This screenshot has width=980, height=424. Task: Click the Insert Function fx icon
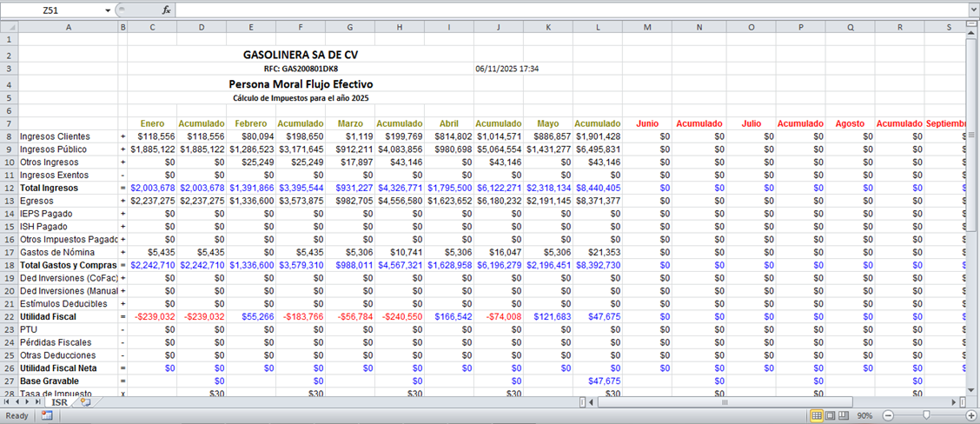[x=167, y=10]
